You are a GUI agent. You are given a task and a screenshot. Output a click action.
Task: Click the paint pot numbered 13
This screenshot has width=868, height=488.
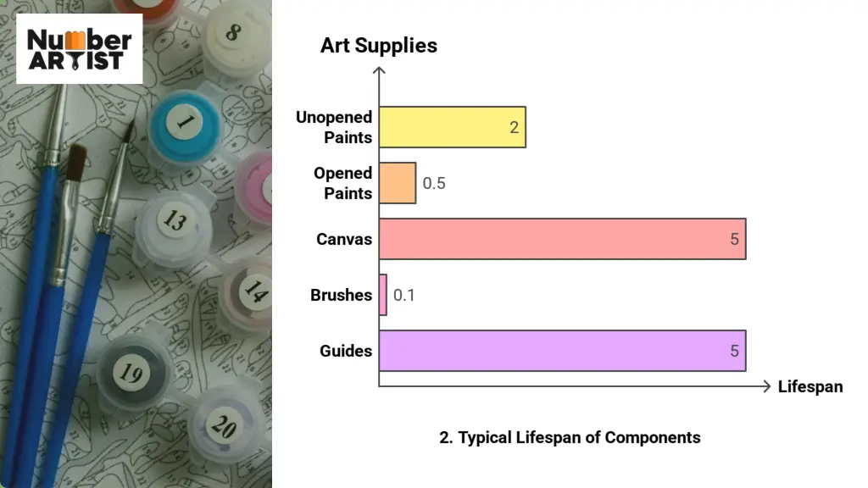click(x=174, y=222)
